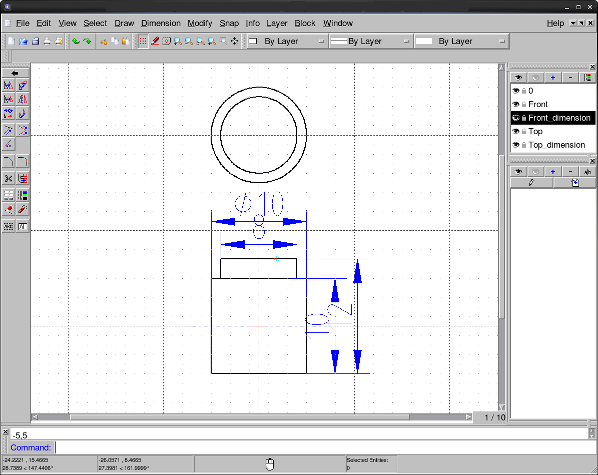
Task: Open the Attributes tool with the colored squares
Action: 23,195
